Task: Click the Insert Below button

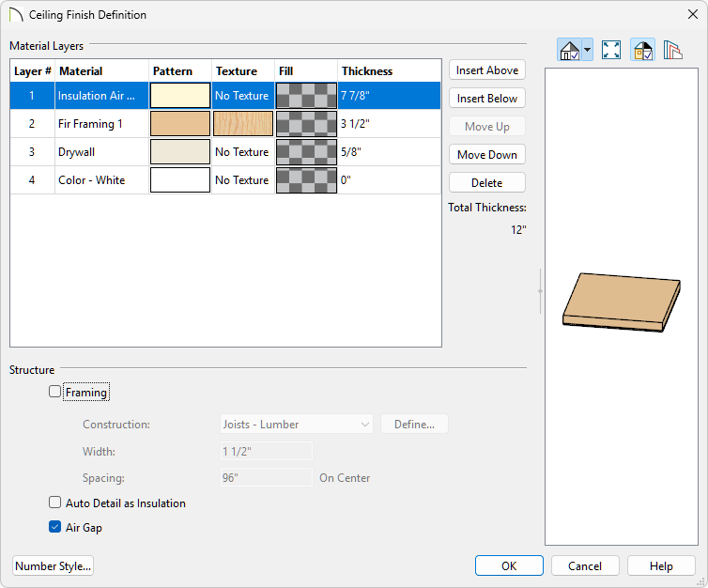Action: (x=486, y=99)
